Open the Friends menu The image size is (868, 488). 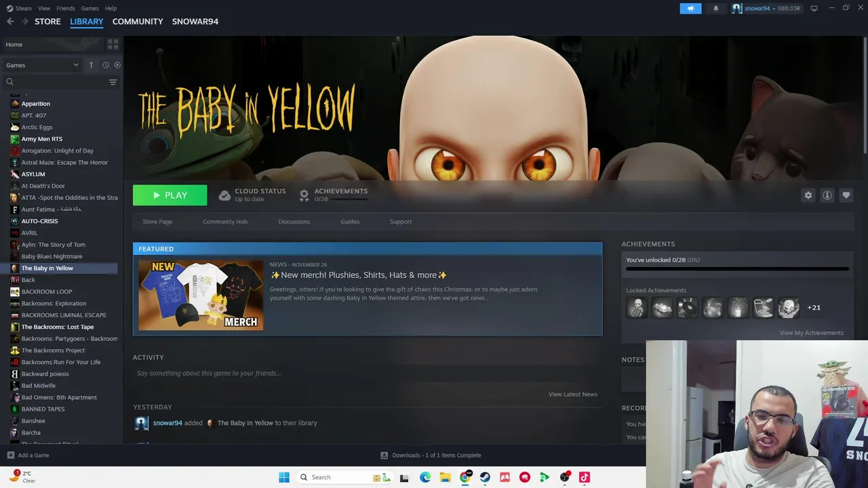click(66, 8)
